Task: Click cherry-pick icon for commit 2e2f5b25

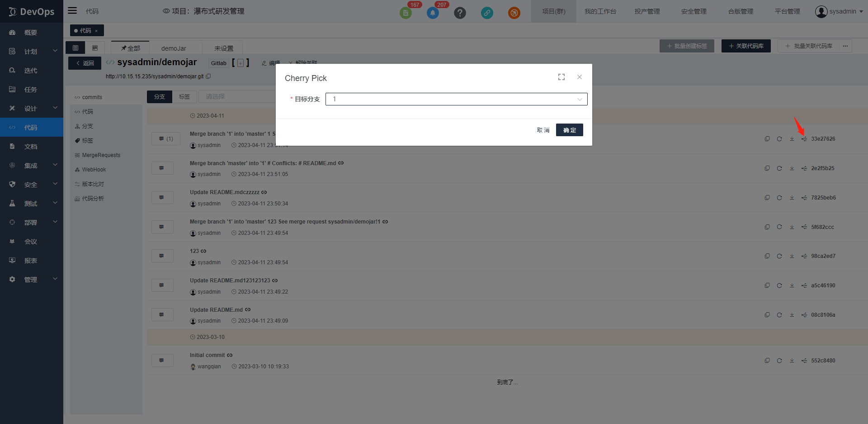Action: (804, 168)
